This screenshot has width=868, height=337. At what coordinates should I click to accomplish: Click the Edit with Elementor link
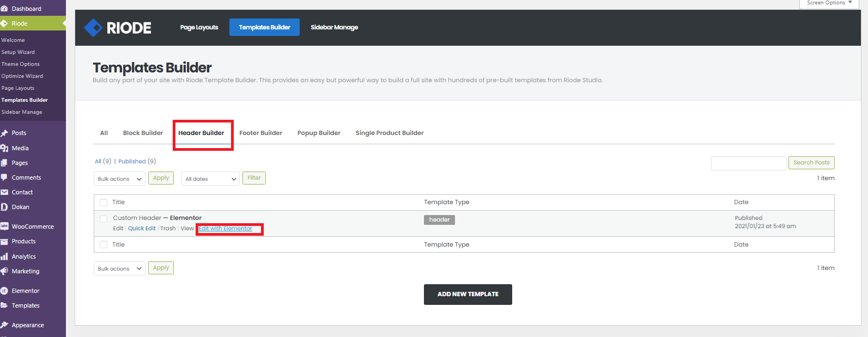[x=226, y=229]
